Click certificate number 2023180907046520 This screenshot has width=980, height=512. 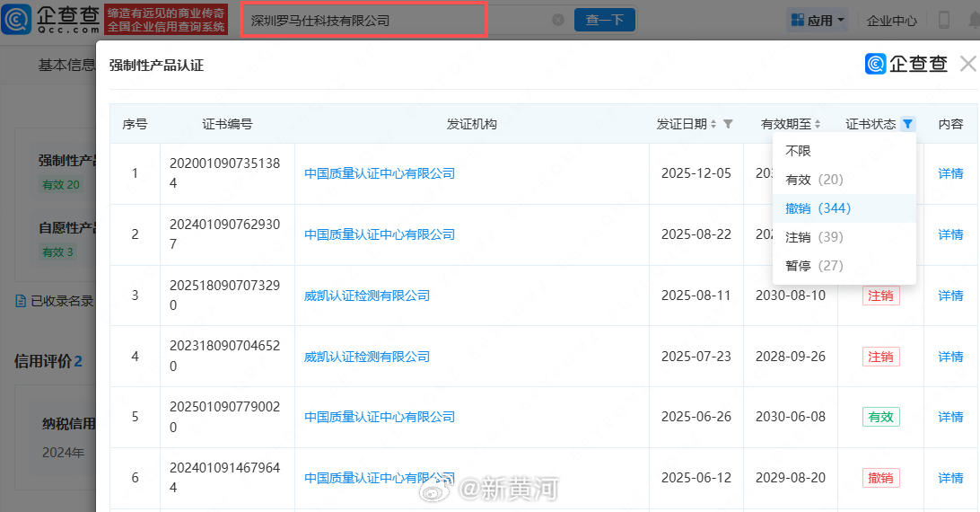[225, 356]
